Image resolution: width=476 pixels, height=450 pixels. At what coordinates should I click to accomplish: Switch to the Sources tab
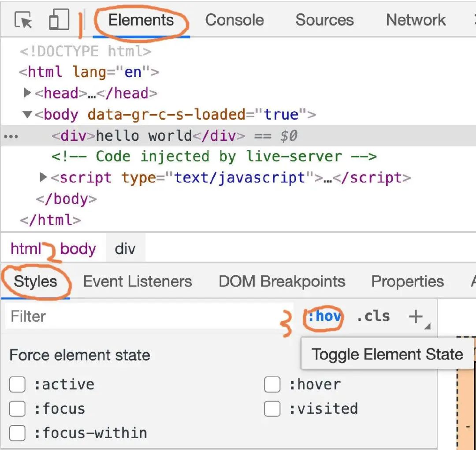point(324,20)
